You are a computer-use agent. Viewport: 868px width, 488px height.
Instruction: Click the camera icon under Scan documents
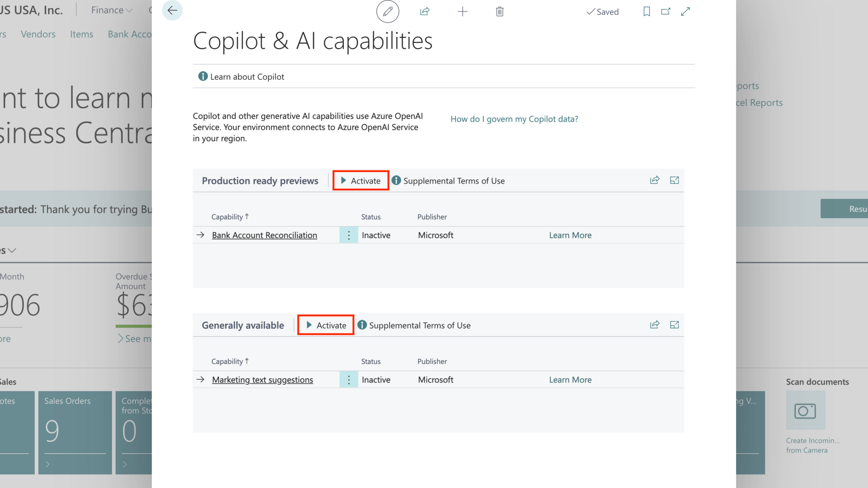click(x=805, y=410)
